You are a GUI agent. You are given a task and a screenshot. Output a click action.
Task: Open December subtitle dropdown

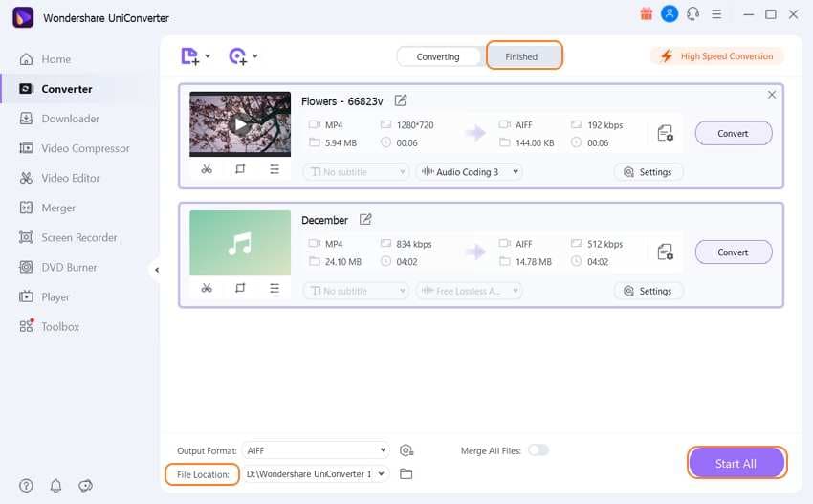[356, 291]
